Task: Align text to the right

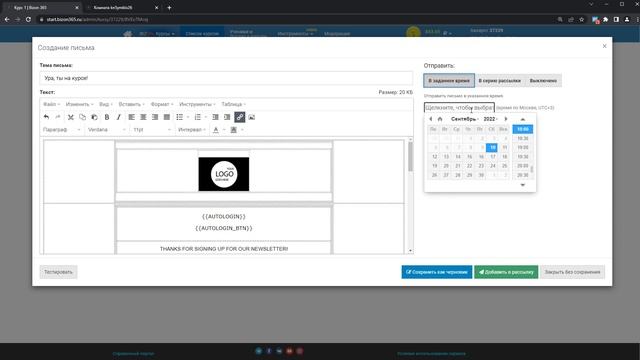Action: click(x=155, y=117)
